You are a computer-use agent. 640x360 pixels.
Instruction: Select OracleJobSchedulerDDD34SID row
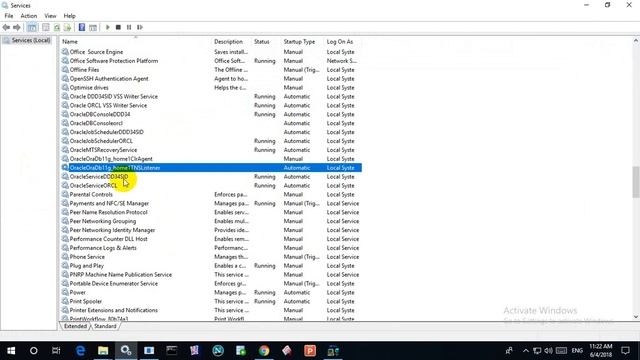pos(211,132)
